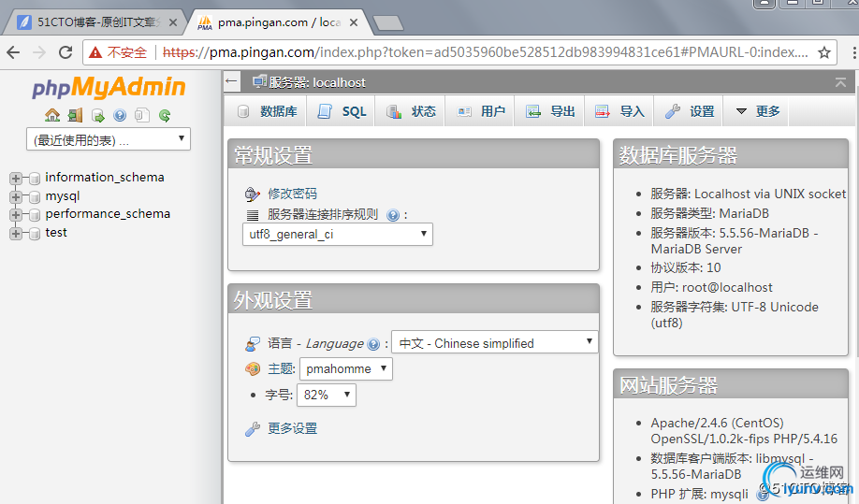Close the pma.pingan.com browser tab
The image size is (859, 504).
click(x=354, y=22)
